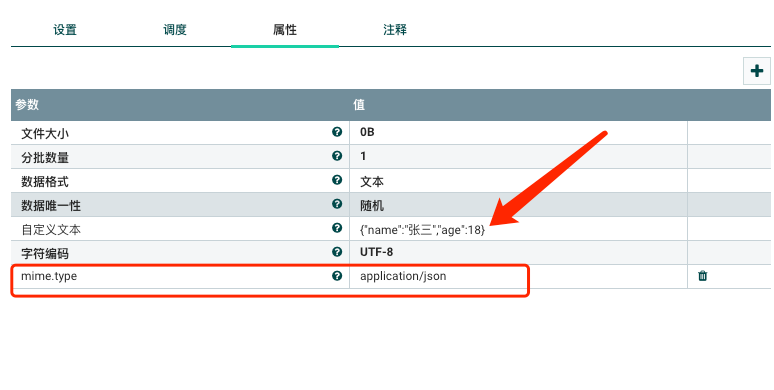Delete the mime.type property with the trash icon
This screenshot has width=774, height=390.
pos(702,276)
